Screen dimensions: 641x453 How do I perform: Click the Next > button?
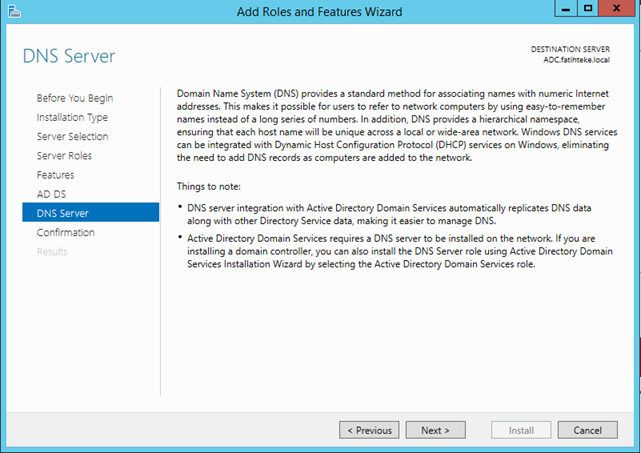click(435, 430)
